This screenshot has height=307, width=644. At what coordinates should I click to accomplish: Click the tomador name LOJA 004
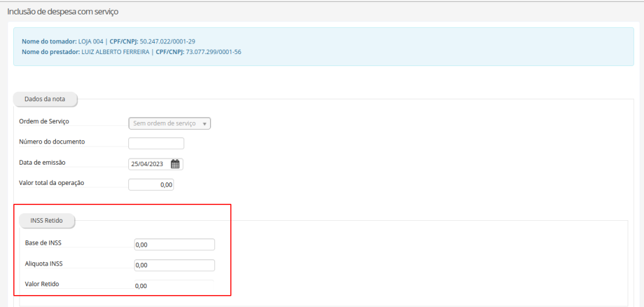(x=91, y=41)
